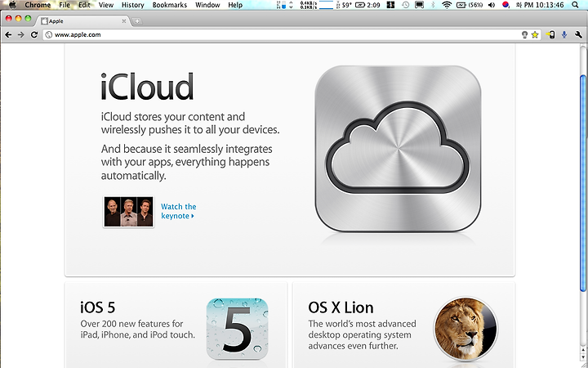
Task: Open the send-to-phone extension icon
Action: (550, 35)
